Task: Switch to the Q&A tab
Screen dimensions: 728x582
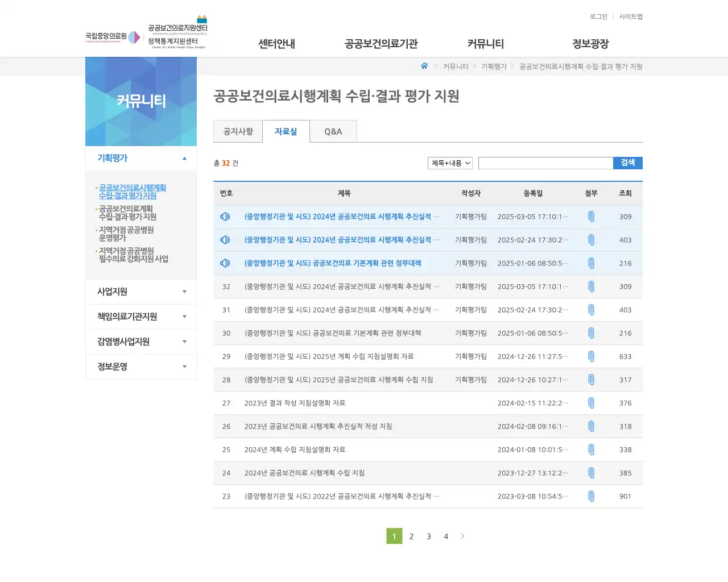Action: [x=333, y=131]
